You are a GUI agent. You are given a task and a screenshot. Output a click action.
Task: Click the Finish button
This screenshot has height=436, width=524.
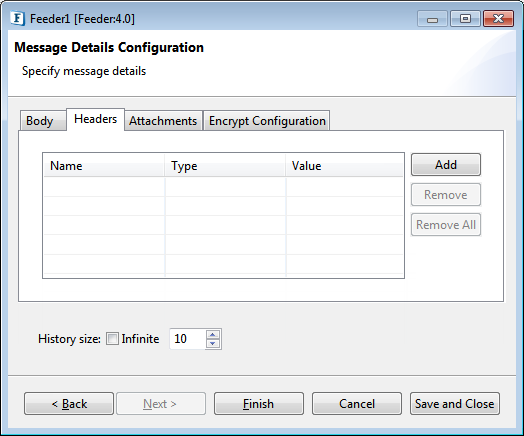pyautogui.click(x=259, y=404)
